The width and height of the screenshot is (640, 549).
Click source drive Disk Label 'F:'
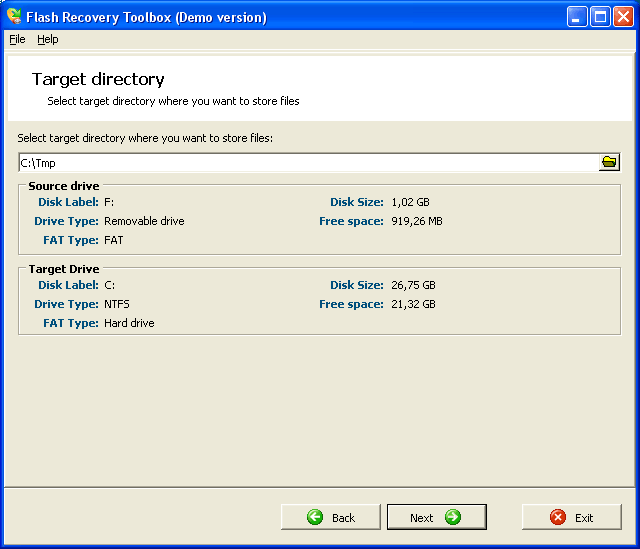(x=109, y=202)
